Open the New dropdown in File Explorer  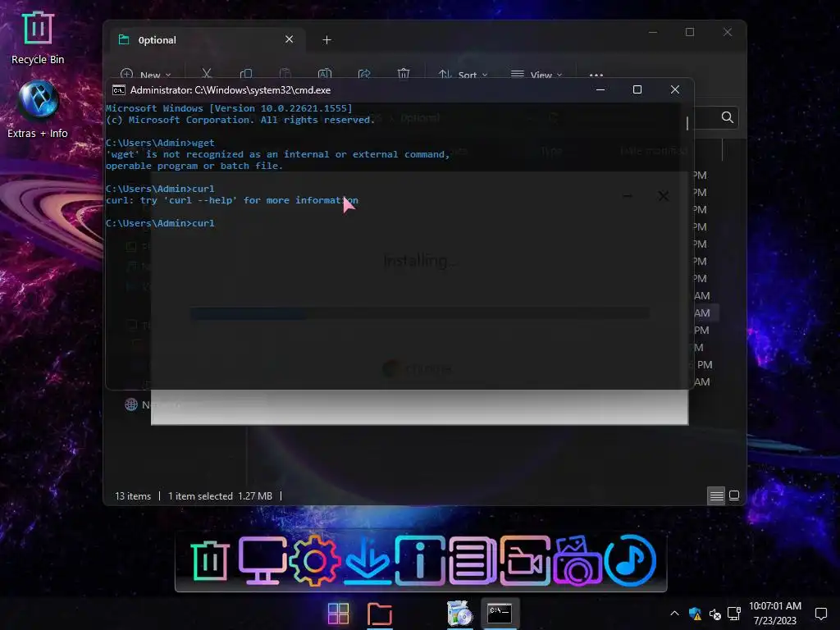tap(146, 75)
